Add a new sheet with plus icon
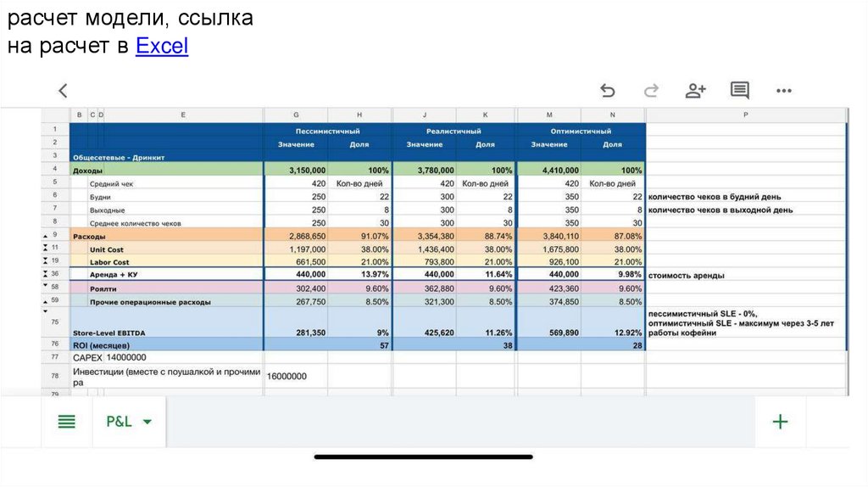 coord(780,422)
